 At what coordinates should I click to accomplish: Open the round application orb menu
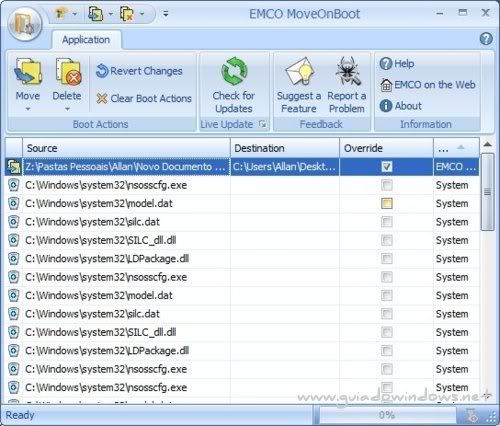click(25, 25)
